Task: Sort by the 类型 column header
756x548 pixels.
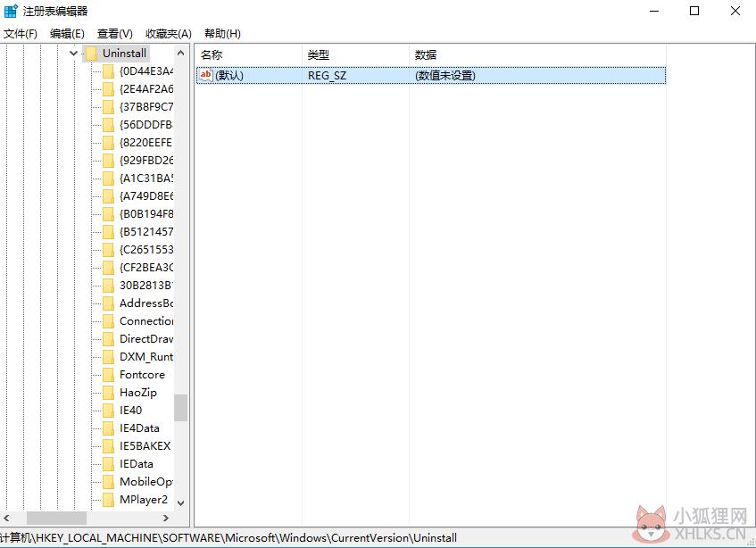Action: coord(355,55)
